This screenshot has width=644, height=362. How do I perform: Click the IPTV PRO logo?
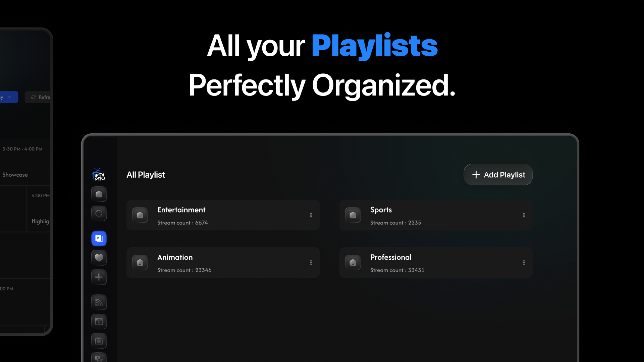click(99, 175)
